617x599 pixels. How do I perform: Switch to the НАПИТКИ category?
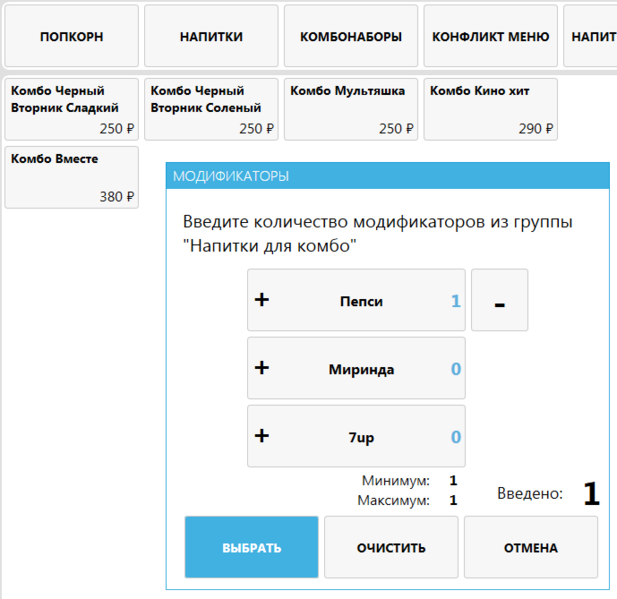tap(211, 36)
